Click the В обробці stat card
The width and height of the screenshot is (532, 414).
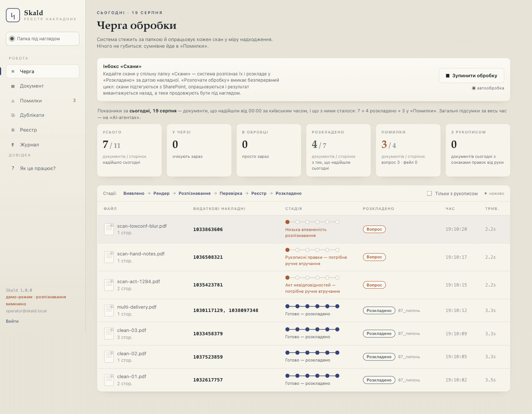(269, 150)
